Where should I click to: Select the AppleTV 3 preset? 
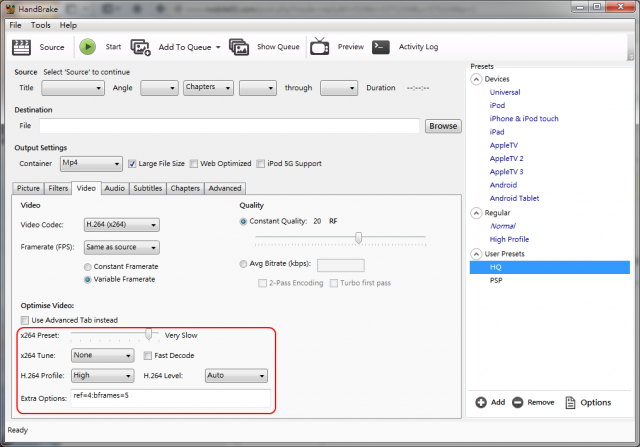click(506, 172)
